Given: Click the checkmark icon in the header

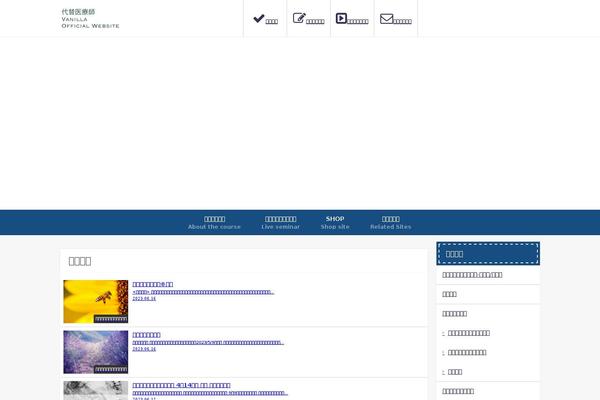Looking at the screenshot, I should (259, 18).
